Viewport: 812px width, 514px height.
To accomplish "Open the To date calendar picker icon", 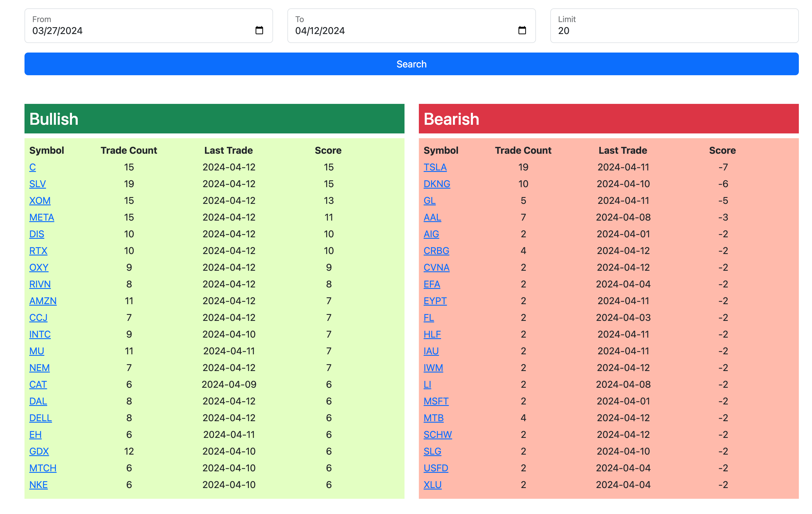I will click(x=522, y=31).
